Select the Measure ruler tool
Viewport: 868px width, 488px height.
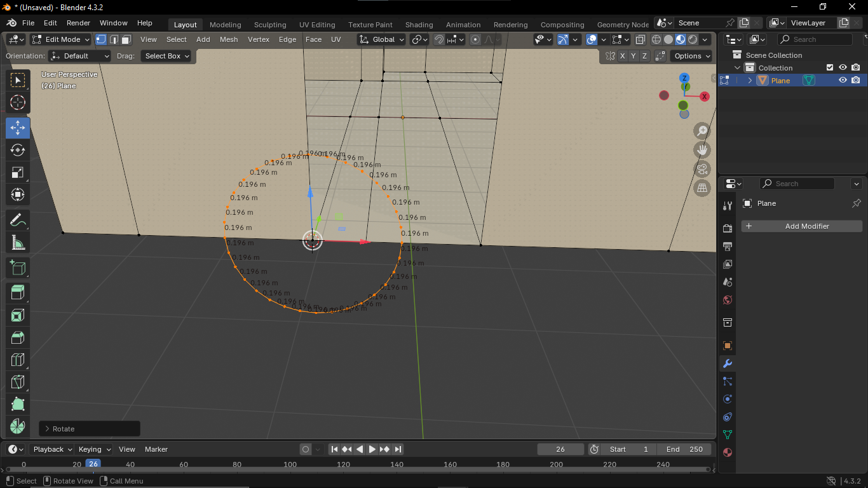click(x=18, y=242)
